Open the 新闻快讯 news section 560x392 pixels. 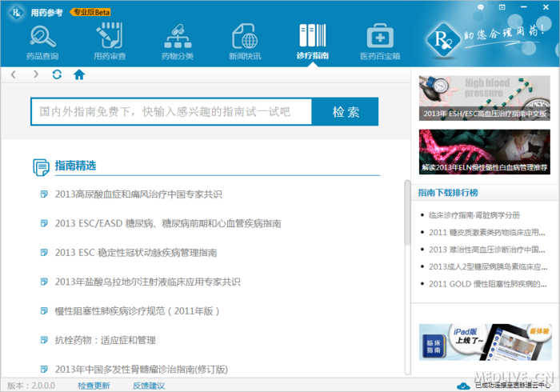245,42
